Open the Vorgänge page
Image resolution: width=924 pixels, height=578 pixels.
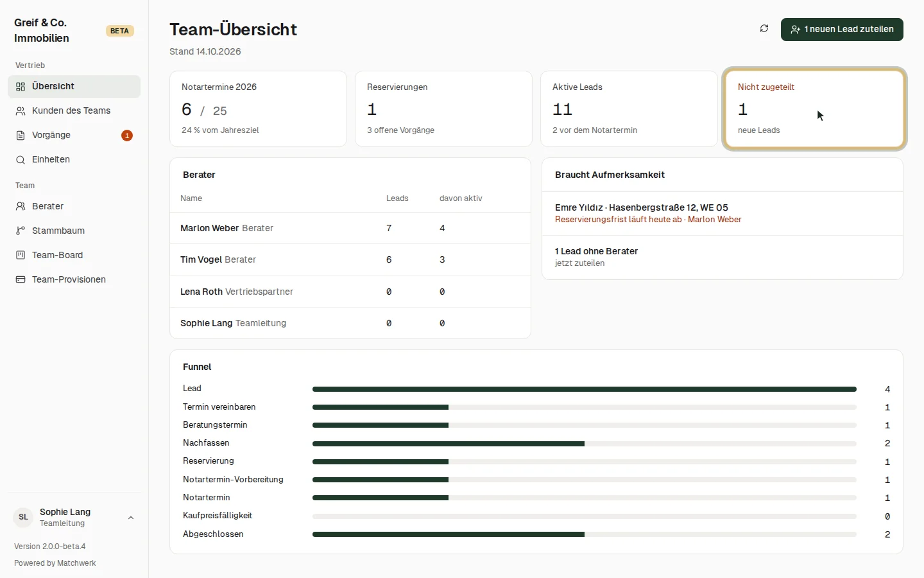tap(74, 136)
